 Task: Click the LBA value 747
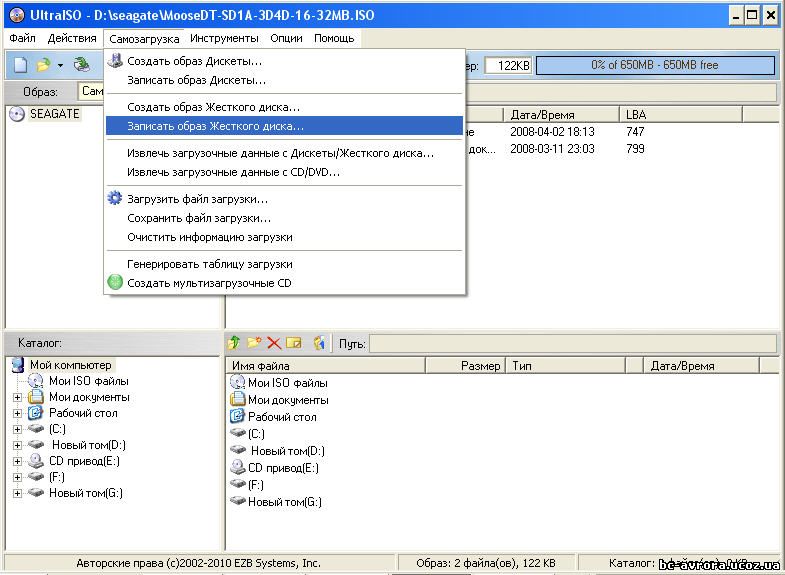[635, 132]
